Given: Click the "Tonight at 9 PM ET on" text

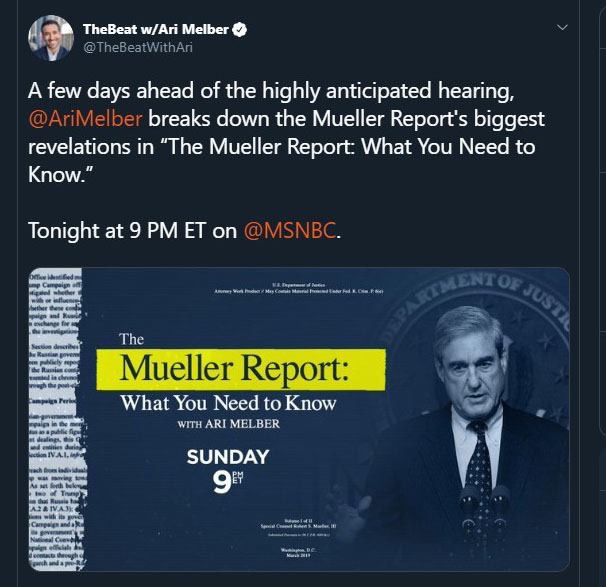Looking at the screenshot, I should pos(133,232).
